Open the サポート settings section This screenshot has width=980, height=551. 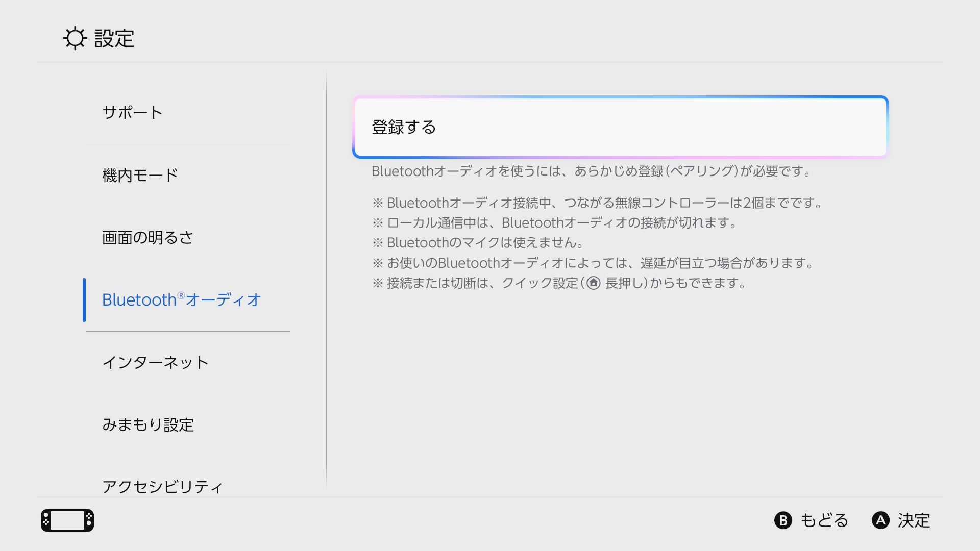pos(188,113)
